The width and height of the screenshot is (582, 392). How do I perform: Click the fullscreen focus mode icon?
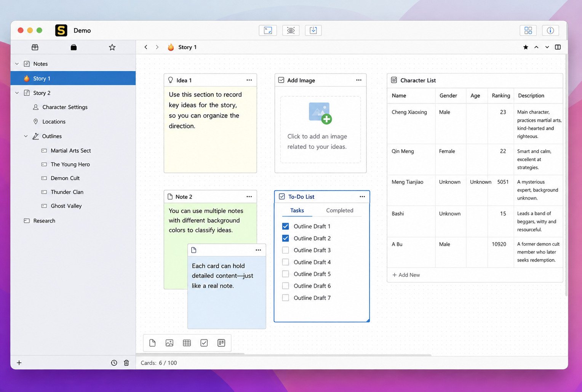pos(268,30)
